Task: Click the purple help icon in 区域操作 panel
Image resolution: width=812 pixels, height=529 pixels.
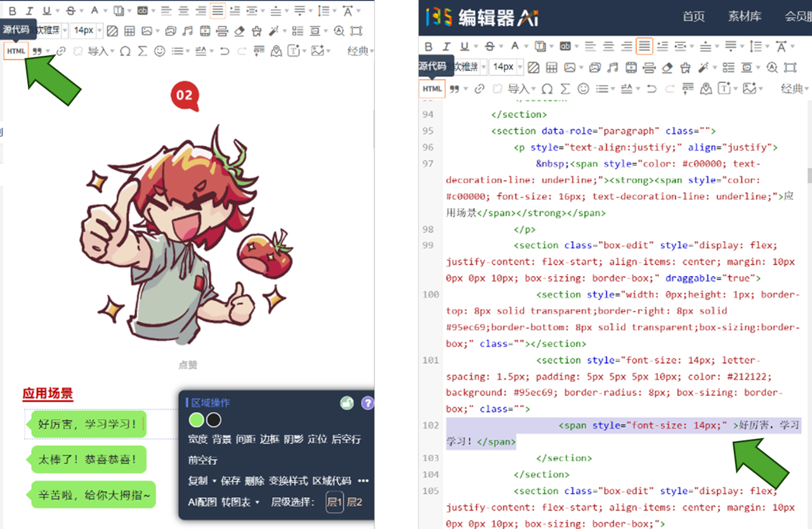Action: (367, 403)
